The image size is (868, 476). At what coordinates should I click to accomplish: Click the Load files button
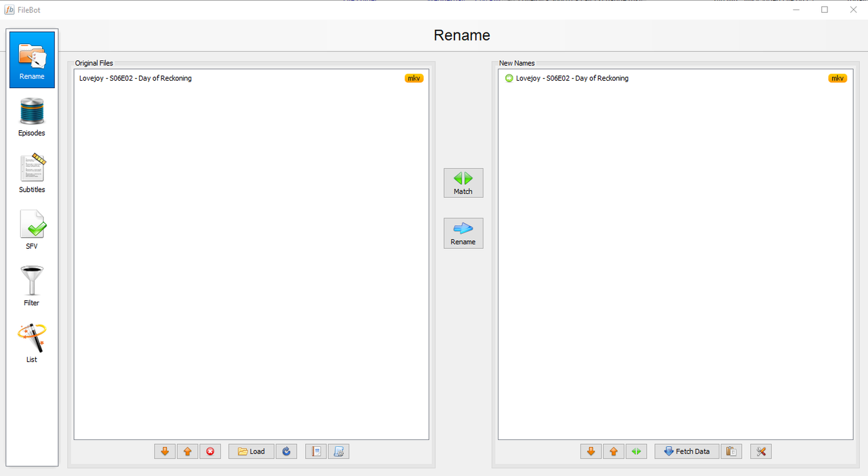(x=252, y=452)
